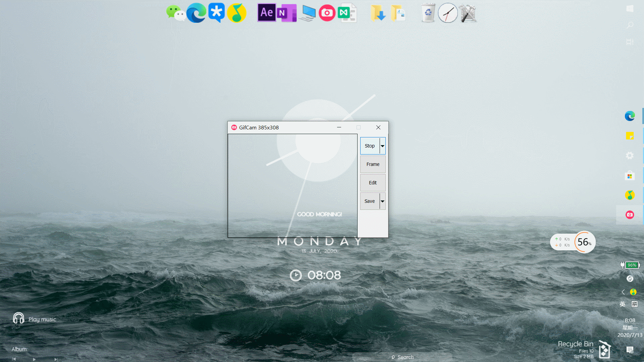
Task: Close the GifCam window
Action: [378, 127]
